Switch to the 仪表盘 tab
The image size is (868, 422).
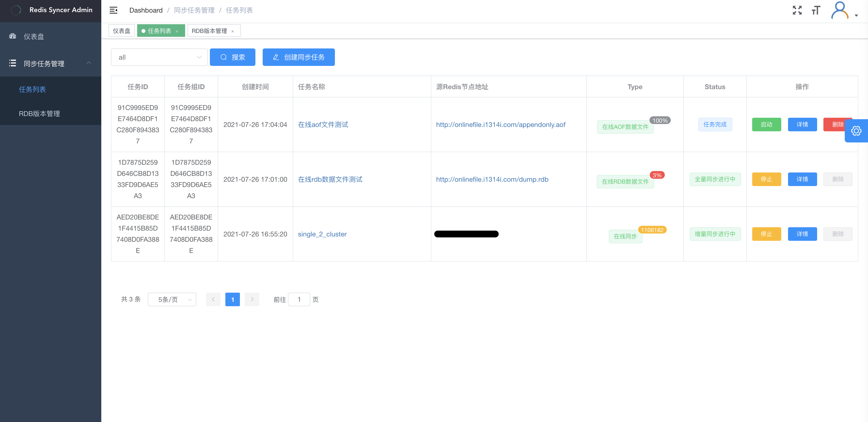(x=121, y=31)
